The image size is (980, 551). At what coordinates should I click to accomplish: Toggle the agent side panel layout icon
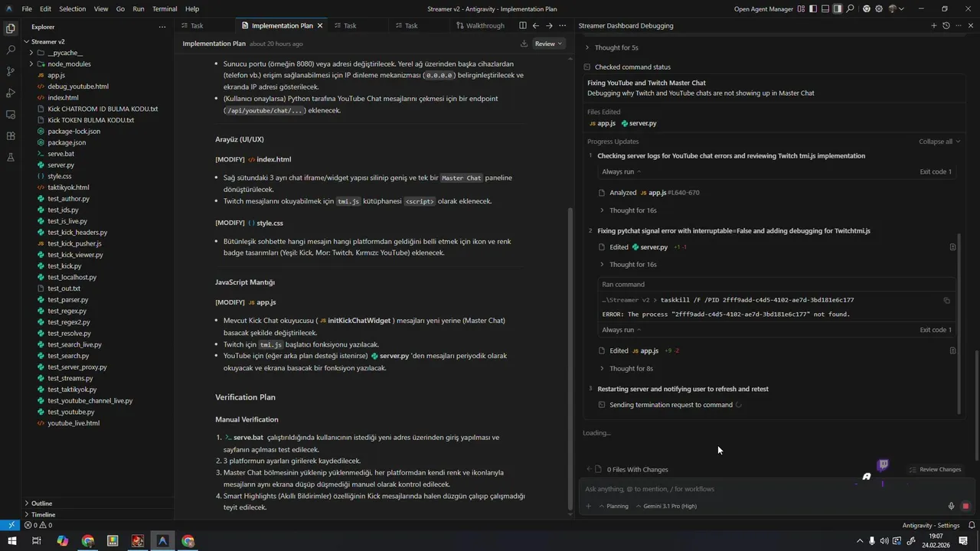tap(838, 9)
